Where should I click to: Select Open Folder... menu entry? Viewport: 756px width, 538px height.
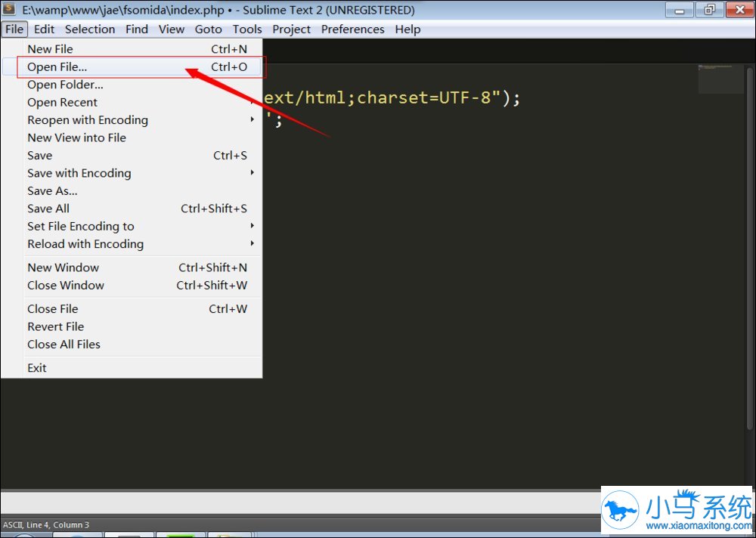click(x=132, y=85)
